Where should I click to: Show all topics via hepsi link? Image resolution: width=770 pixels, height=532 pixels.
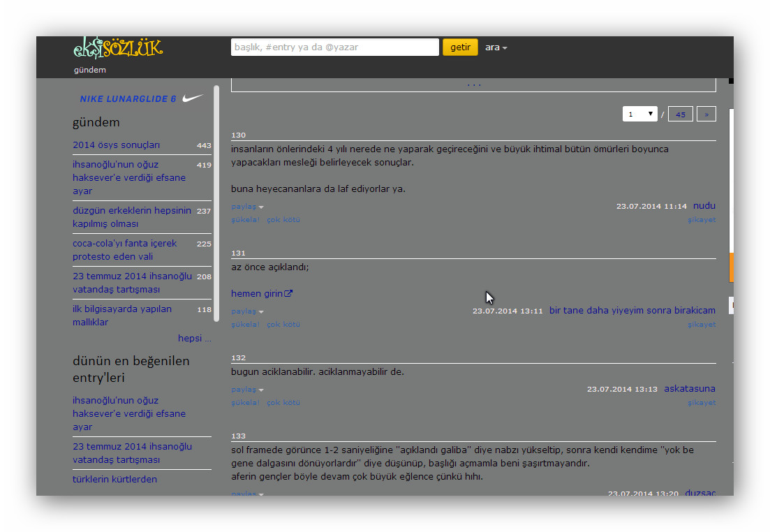(194, 338)
